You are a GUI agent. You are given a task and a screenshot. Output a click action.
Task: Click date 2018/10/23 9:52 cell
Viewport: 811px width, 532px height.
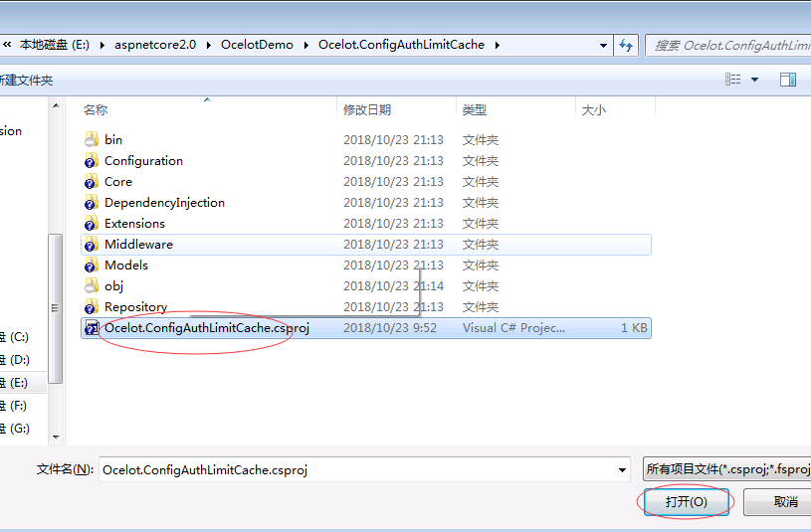390,328
